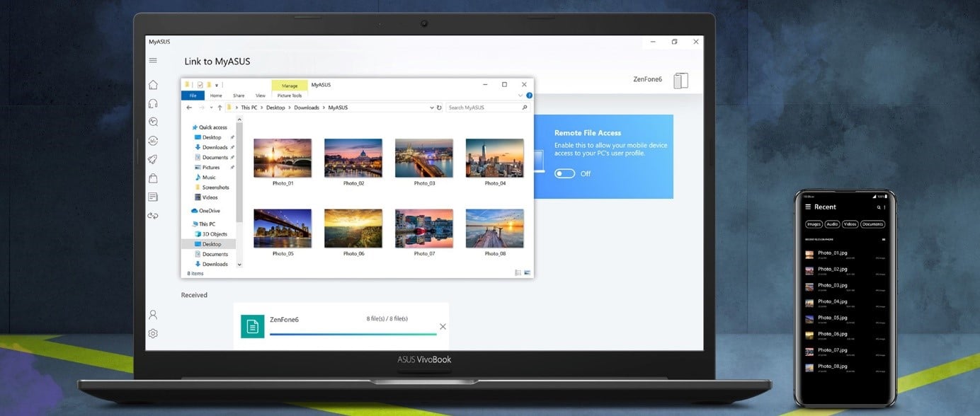
Task: Go up one folder level in Explorer
Action: (220, 108)
